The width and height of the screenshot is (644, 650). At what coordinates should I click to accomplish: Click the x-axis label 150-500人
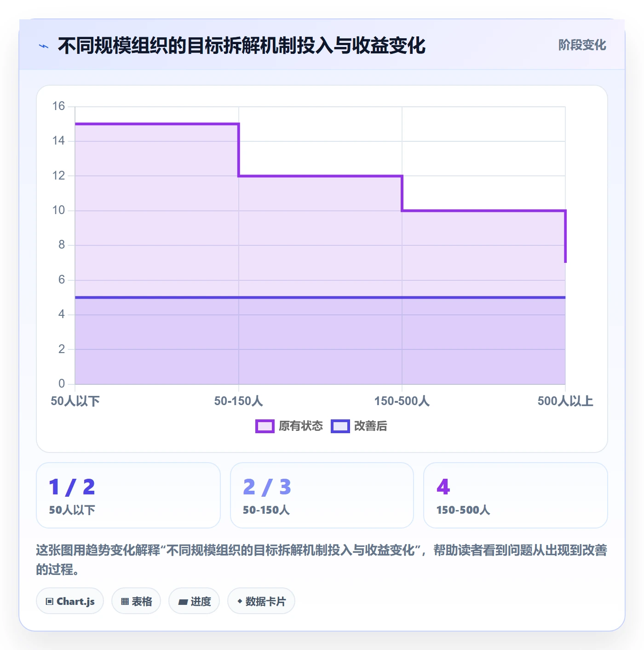point(402,401)
